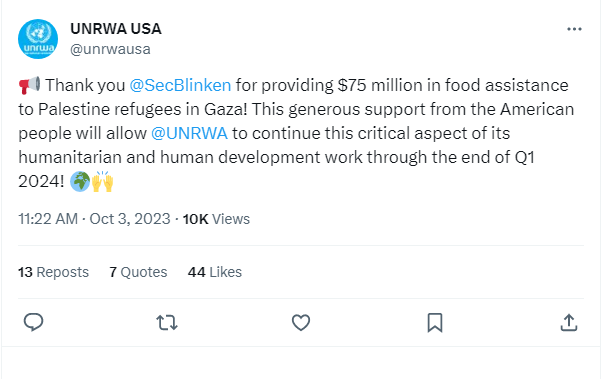The height and width of the screenshot is (379, 605).
Task: Click the tweet text mentioning $75 million
Action: pyautogui.click(x=296, y=133)
